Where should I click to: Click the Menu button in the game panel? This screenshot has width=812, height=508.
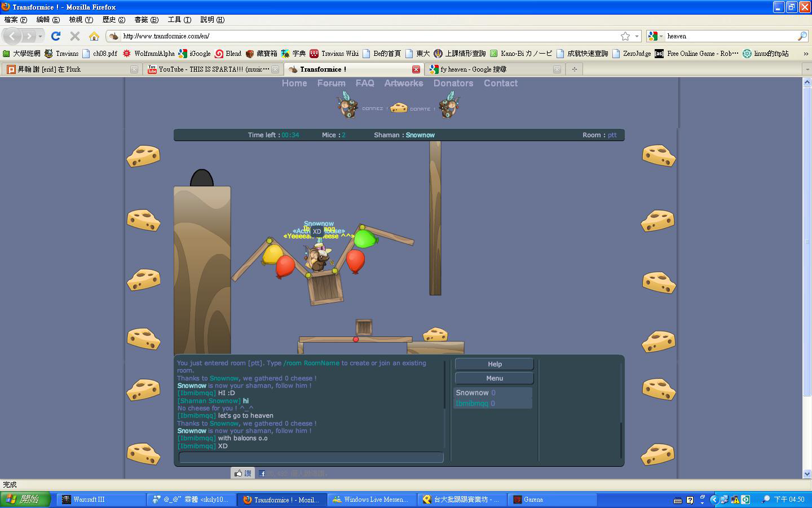pyautogui.click(x=495, y=378)
